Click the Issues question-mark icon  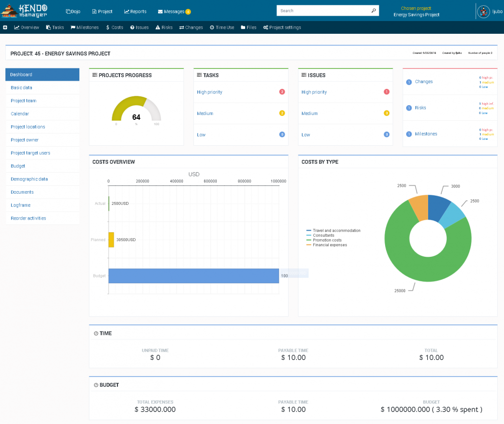coord(132,27)
